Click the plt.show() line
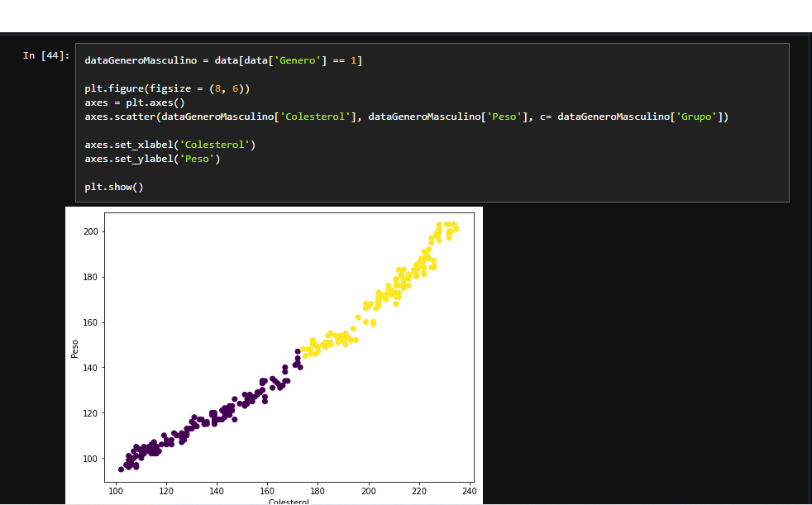Screen dimensions: 812x505 click(114, 187)
